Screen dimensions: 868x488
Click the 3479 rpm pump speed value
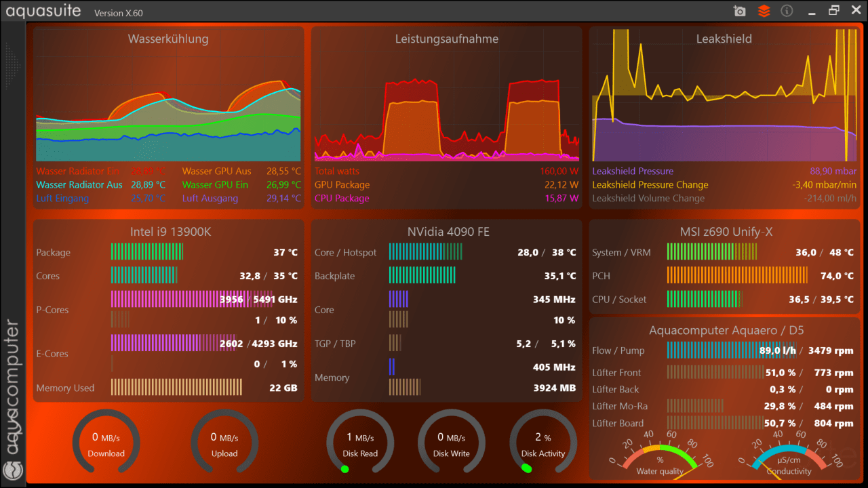point(831,350)
